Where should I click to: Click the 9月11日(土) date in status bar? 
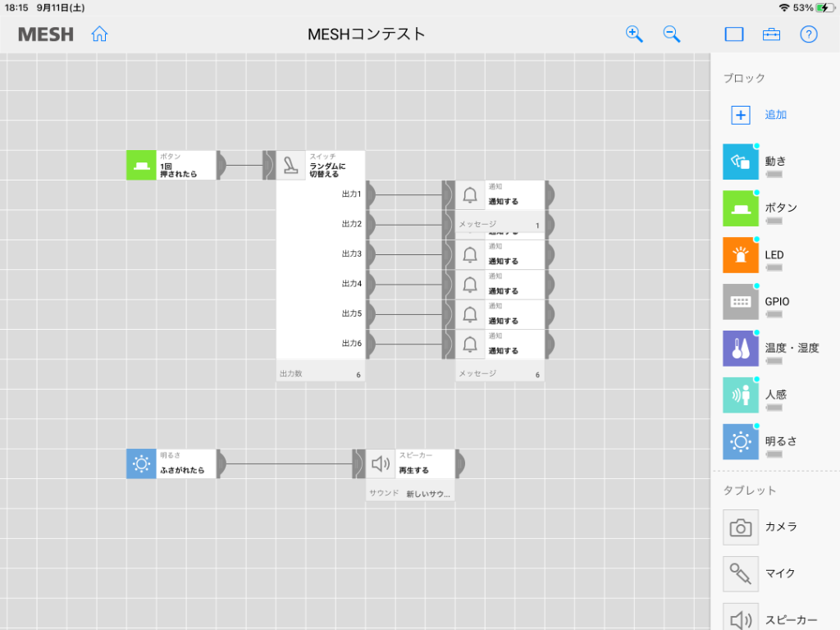pyautogui.click(x=61, y=7)
